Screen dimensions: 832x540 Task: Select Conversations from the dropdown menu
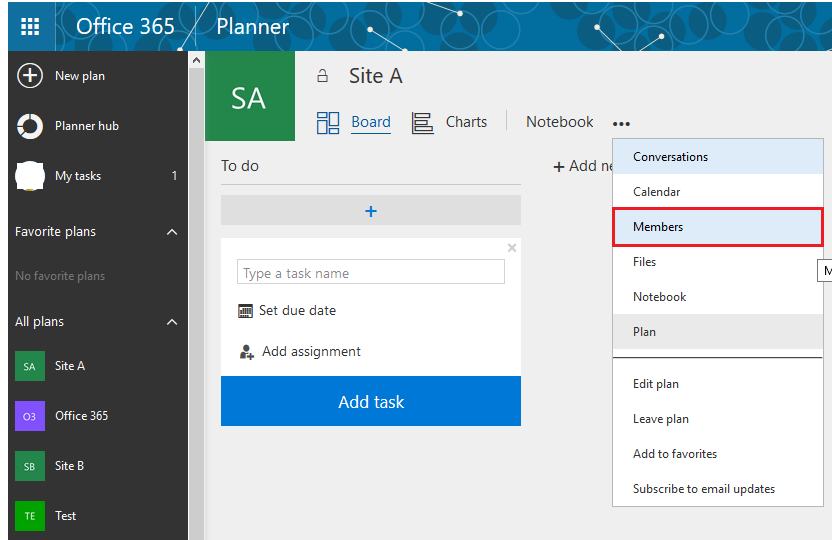pos(718,157)
